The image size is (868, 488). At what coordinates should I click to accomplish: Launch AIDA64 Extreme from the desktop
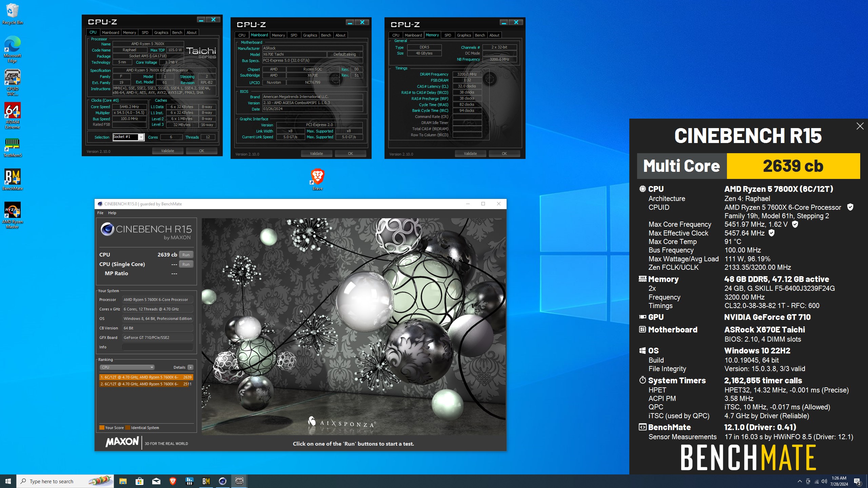[x=12, y=116]
